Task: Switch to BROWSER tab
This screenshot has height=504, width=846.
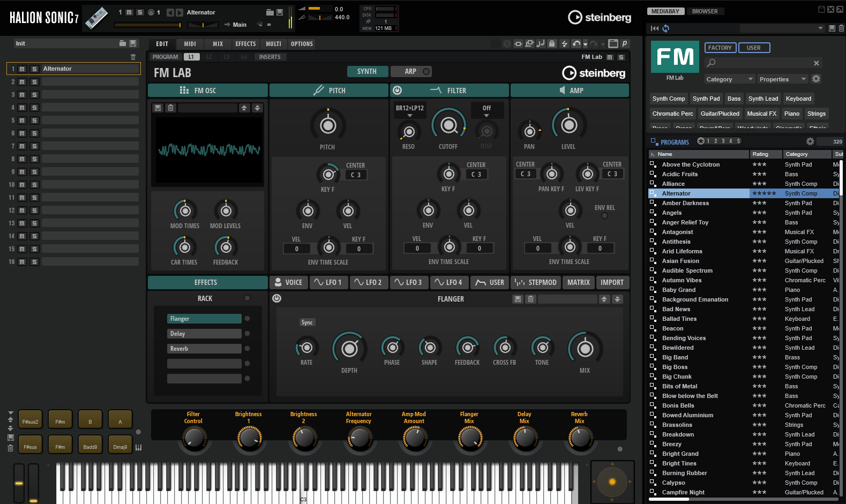Action: pos(705,11)
